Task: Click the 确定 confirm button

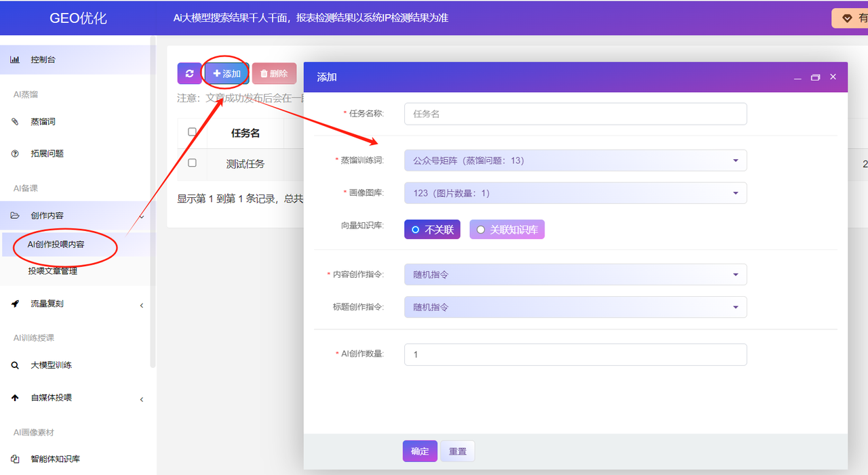Action: click(420, 451)
